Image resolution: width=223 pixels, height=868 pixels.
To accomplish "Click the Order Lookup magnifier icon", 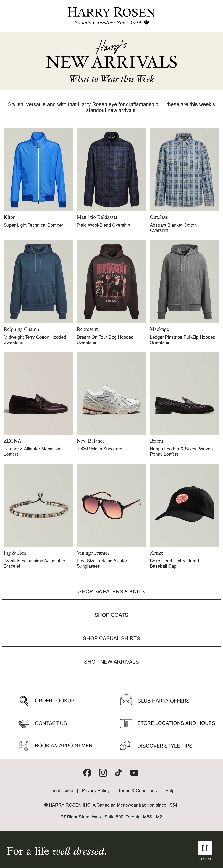I will 24,701.
